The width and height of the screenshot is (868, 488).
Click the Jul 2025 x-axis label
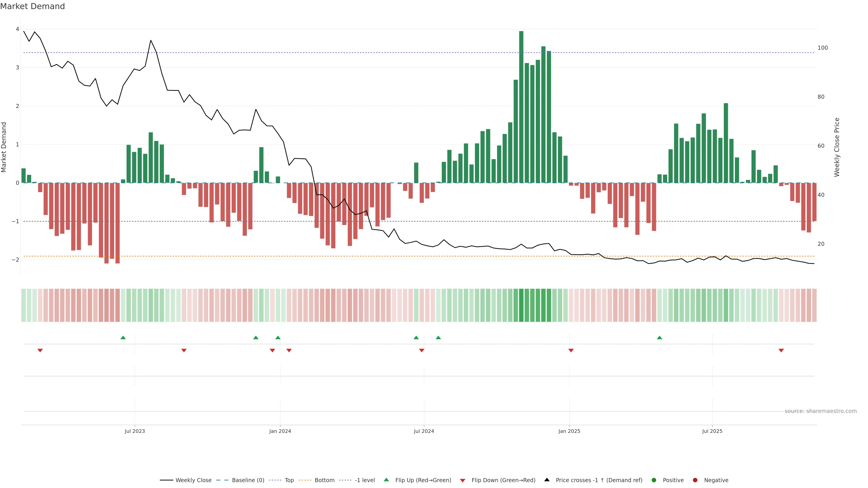pos(712,431)
